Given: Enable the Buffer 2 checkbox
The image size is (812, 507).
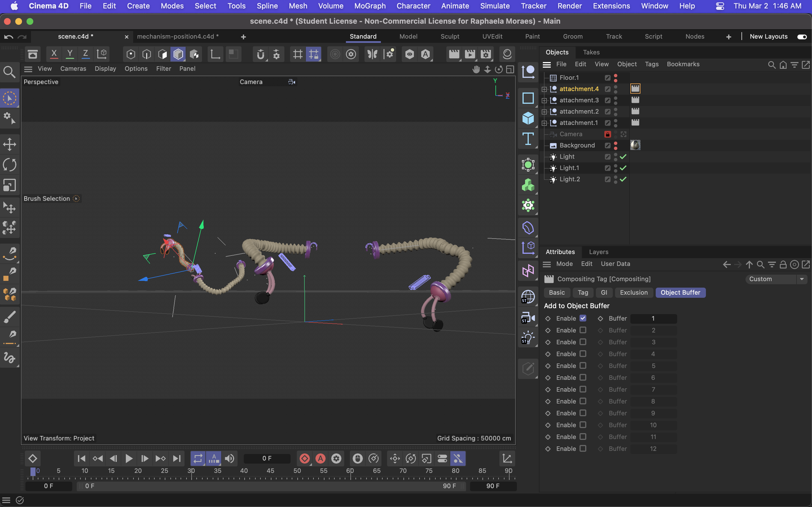Looking at the screenshot, I should 583,330.
